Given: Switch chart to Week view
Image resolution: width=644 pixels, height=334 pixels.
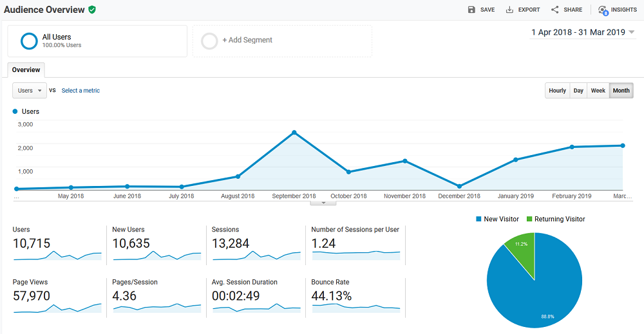Looking at the screenshot, I should coord(598,90).
